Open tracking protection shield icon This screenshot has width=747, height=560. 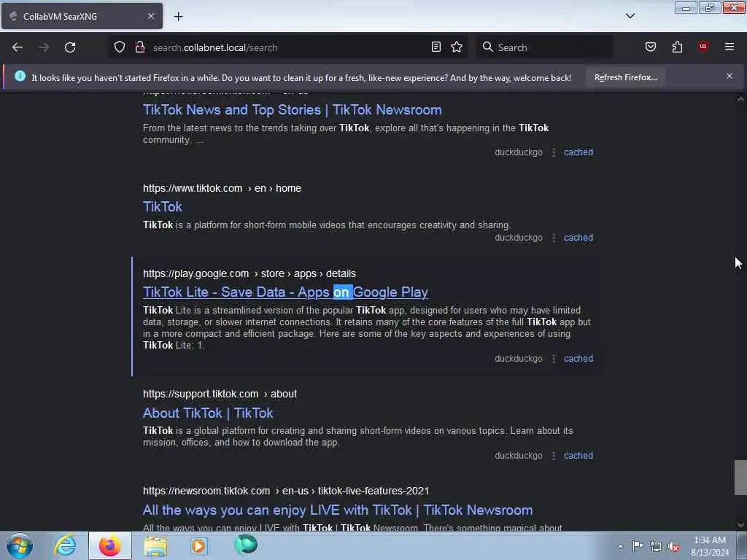(x=120, y=47)
